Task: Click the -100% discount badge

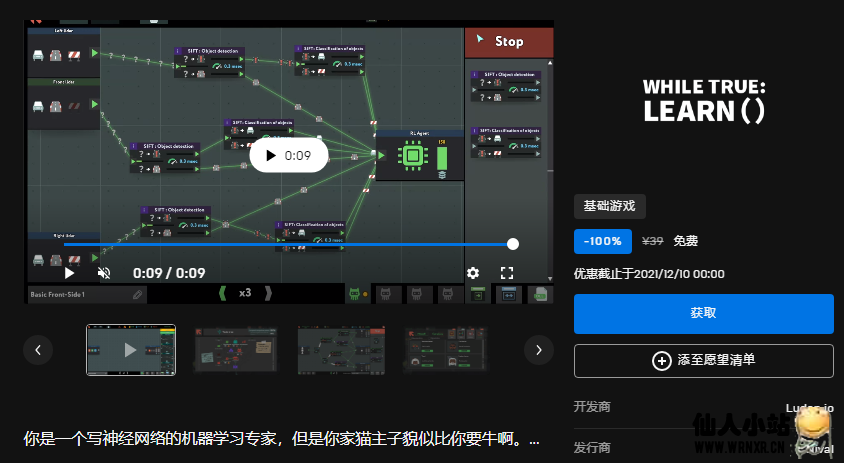Action: coord(602,241)
